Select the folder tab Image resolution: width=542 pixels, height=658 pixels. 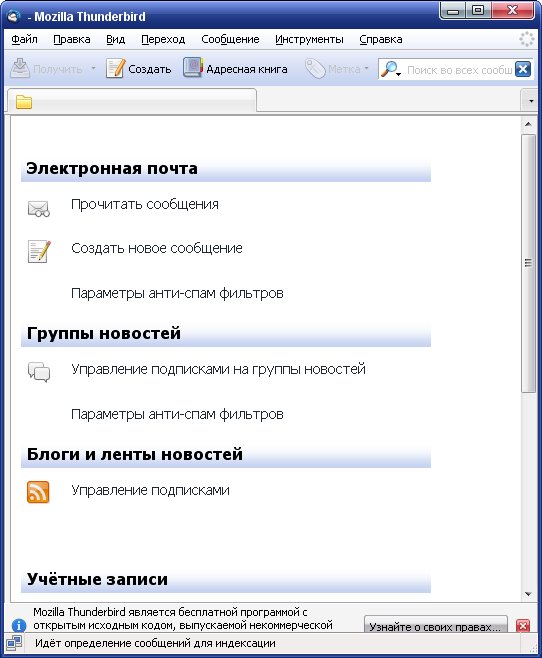(x=132, y=101)
